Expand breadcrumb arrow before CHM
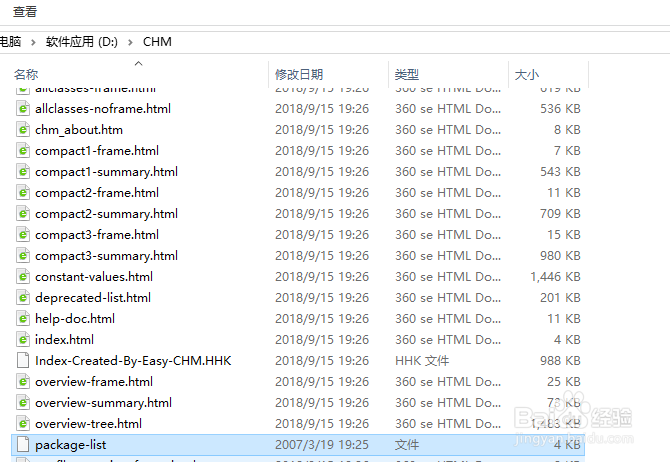 [130, 42]
